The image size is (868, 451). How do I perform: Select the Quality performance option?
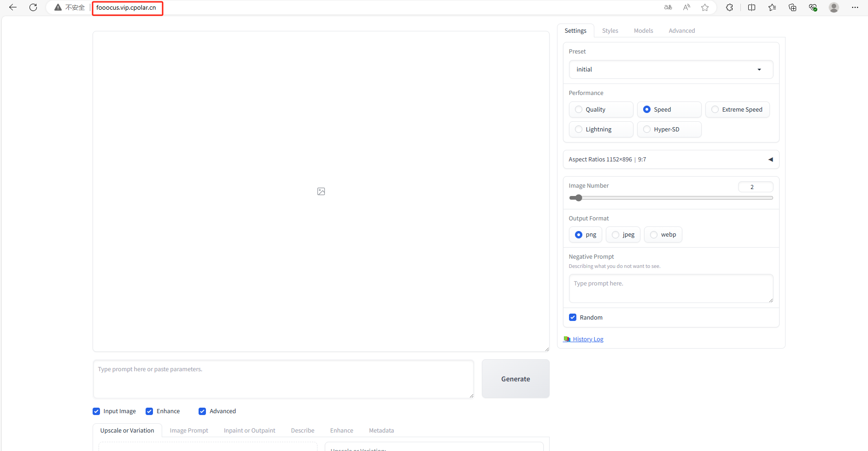click(x=579, y=110)
